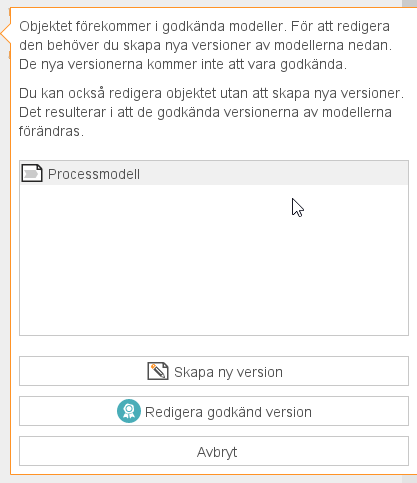Screen dimensions: 417x483
Task: Cancel the dialog with Avbryt
Action: tap(214, 451)
